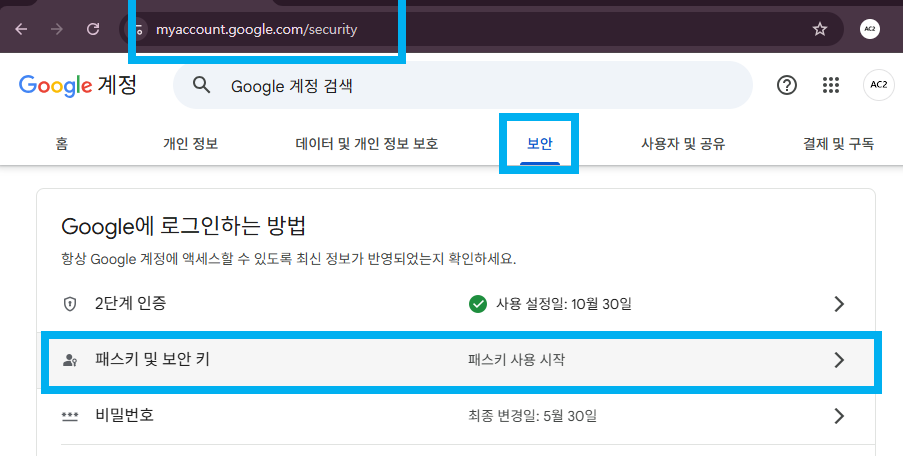Expand the 패스키 및 보안 키 row chevron
This screenshot has height=456, width=903.
pyautogui.click(x=839, y=360)
